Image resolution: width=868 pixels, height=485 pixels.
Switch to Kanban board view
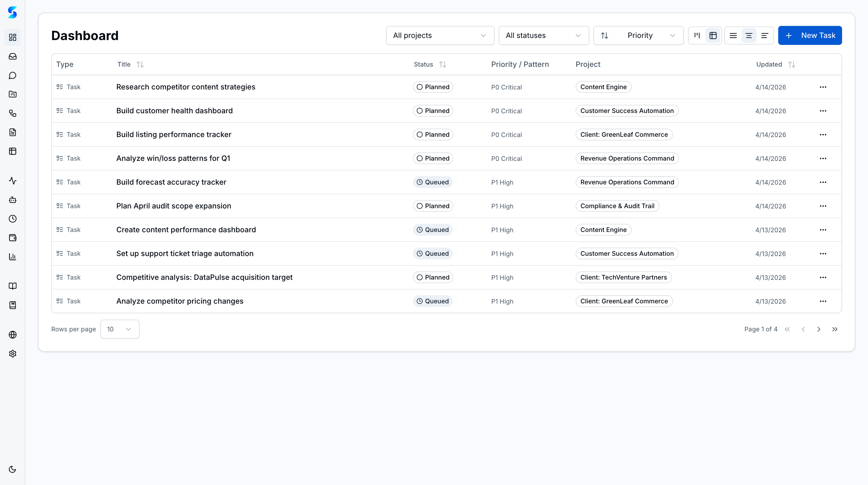[697, 35]
